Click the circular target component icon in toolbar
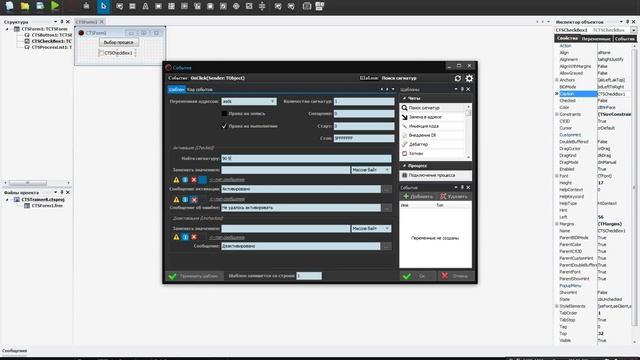This screenshot has width=640, height=360. pos(236,6)
